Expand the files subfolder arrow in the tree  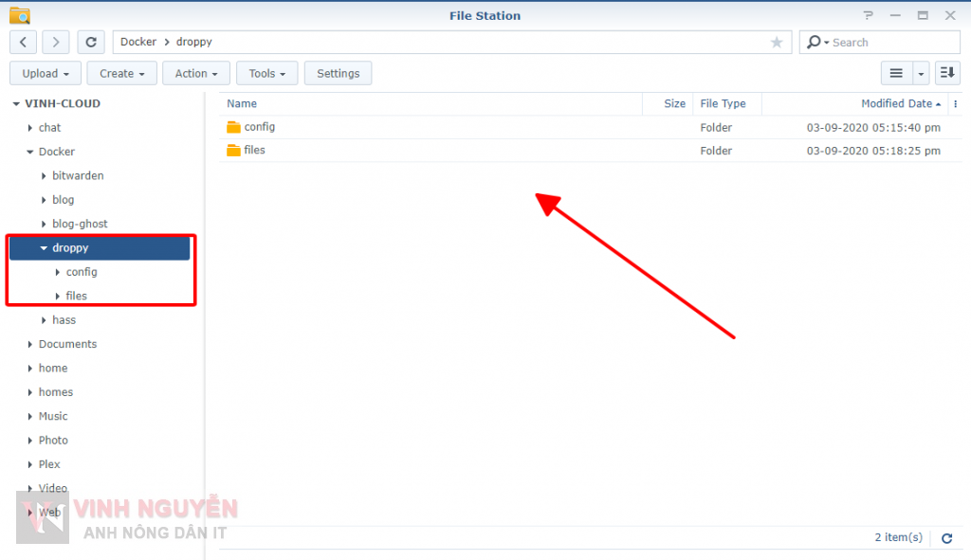coord(58,297)
